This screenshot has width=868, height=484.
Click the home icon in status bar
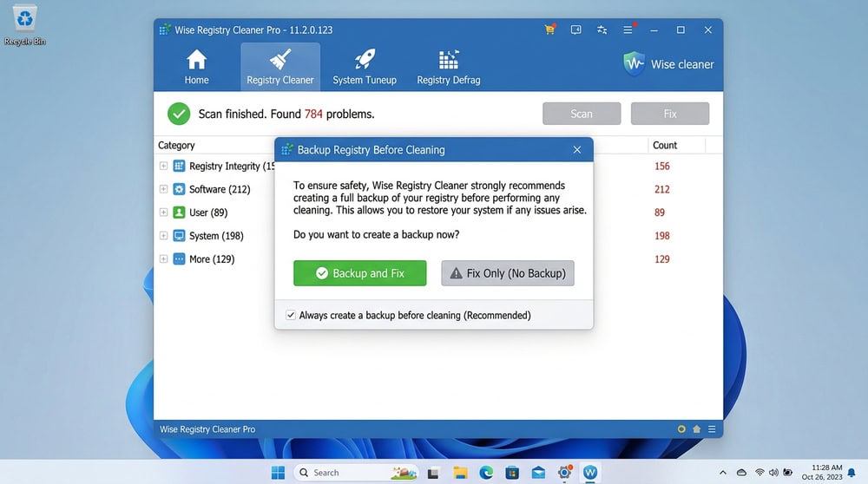[696, 429]
